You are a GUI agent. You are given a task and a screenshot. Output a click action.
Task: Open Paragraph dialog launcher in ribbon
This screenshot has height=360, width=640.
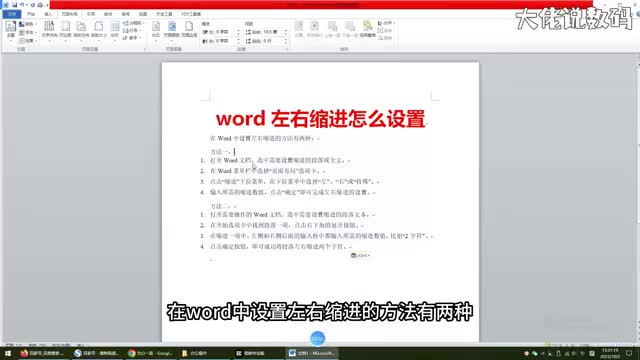pos(287,49)
